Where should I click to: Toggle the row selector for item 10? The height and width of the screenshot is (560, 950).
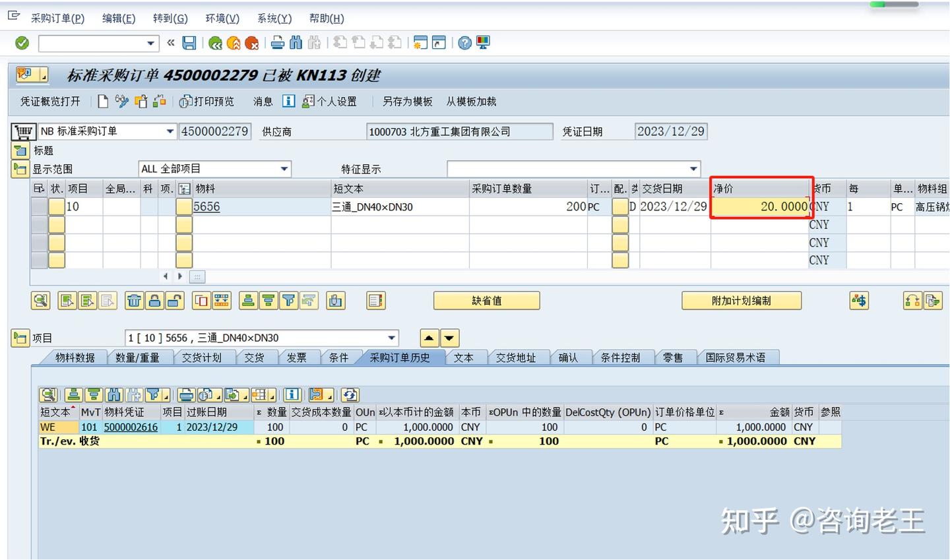click(39, 206)
